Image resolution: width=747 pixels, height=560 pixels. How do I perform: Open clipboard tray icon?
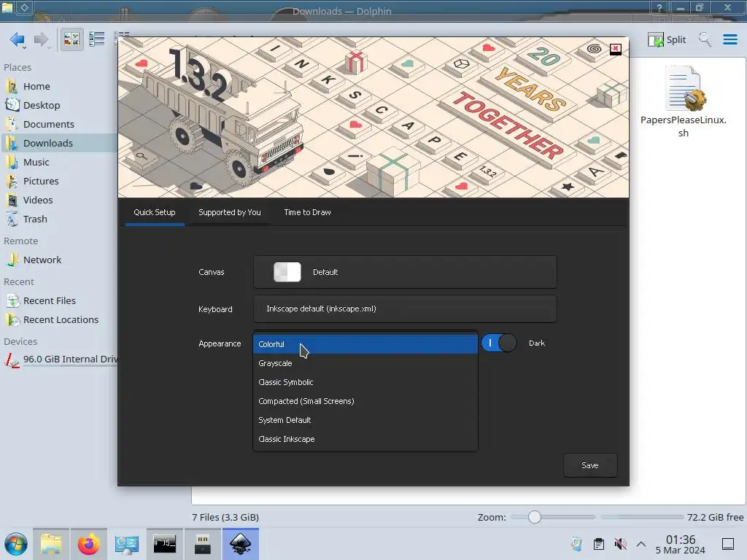tap(599, 544)
